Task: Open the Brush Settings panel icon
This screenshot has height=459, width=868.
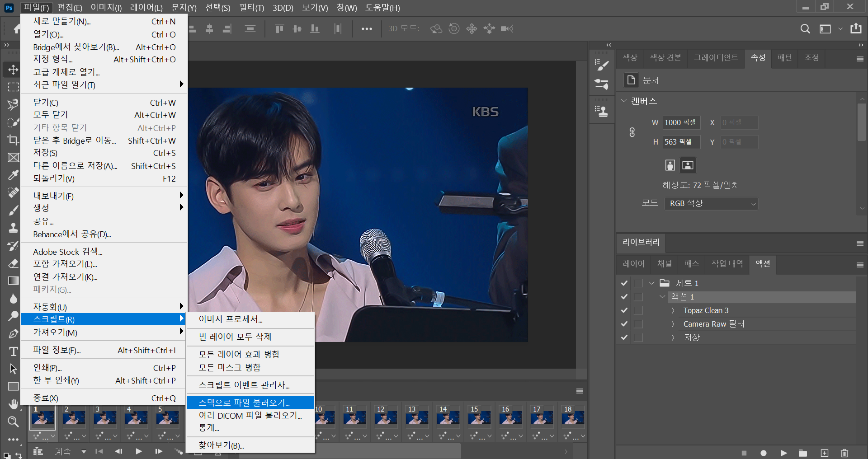Action: [601, 65]
